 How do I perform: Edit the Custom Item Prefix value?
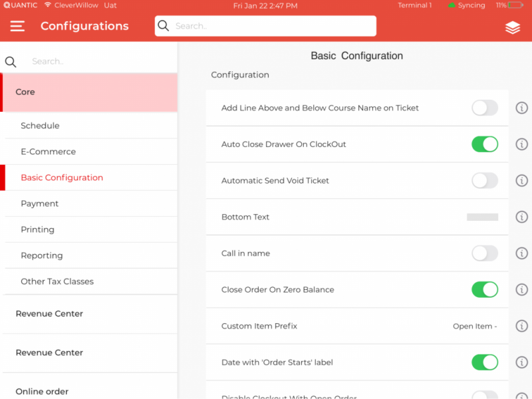(x=475, y=327)
